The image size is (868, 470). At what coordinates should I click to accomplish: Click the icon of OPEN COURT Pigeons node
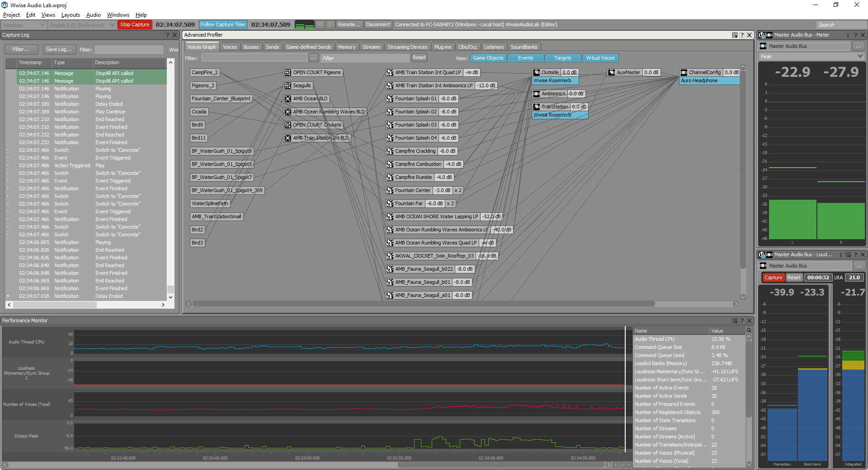coord(288,72)
